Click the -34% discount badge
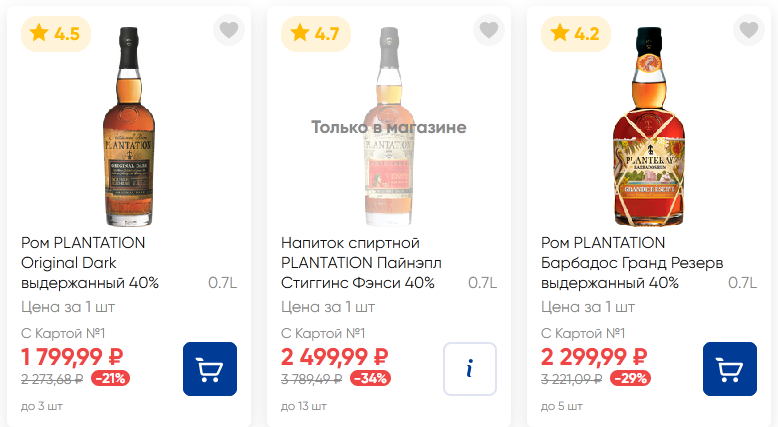The width and height of the screenshot is (778, 427). pyautogui.click(x=370, y=378)
